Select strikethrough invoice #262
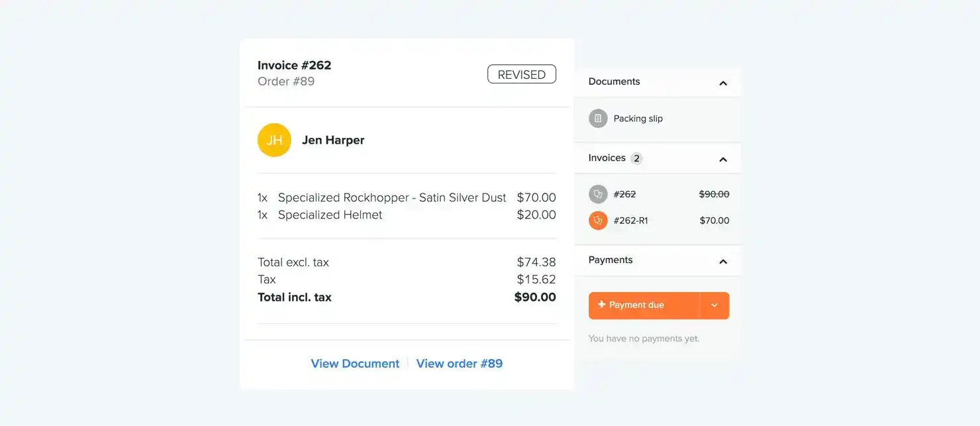 pyautogui.click(x=624, y=194)
